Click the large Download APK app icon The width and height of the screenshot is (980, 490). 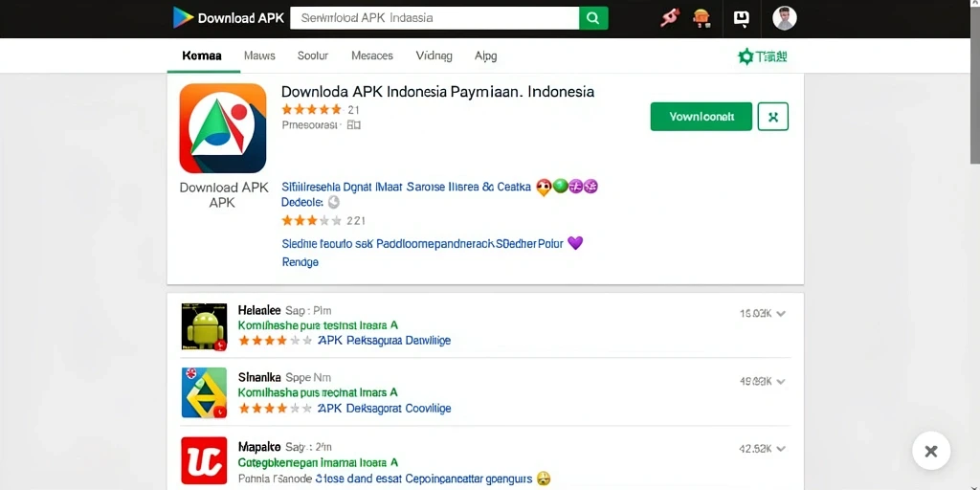222,128
